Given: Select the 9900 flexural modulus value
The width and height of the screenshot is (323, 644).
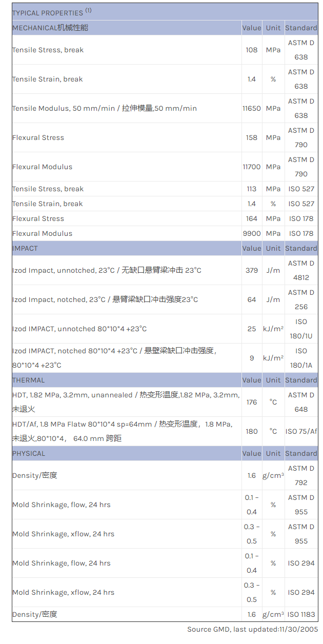Looking at the screenshot, I should [251, 233].
